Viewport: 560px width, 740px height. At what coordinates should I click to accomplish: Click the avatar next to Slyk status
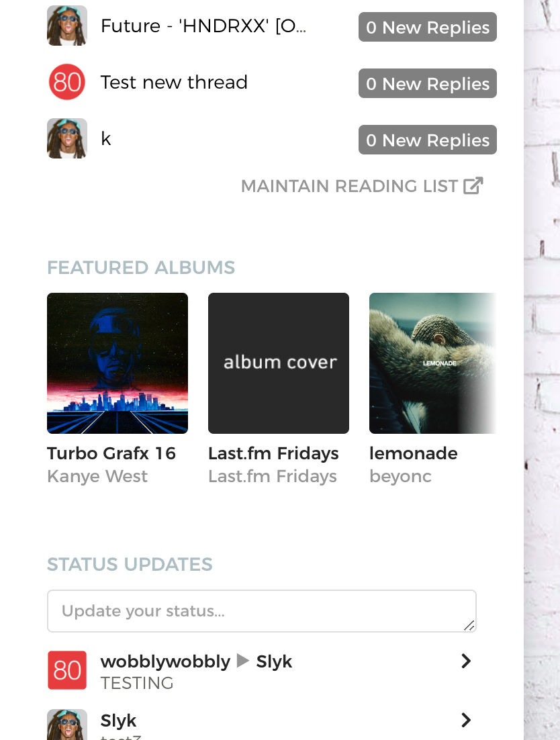point(67,725)
